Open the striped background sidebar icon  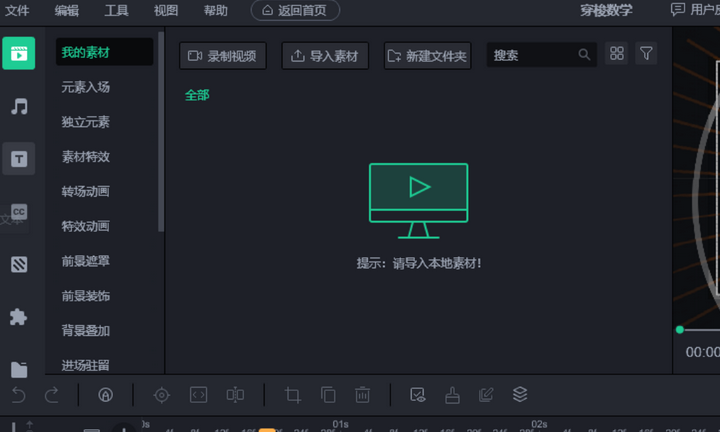(19, 264)
